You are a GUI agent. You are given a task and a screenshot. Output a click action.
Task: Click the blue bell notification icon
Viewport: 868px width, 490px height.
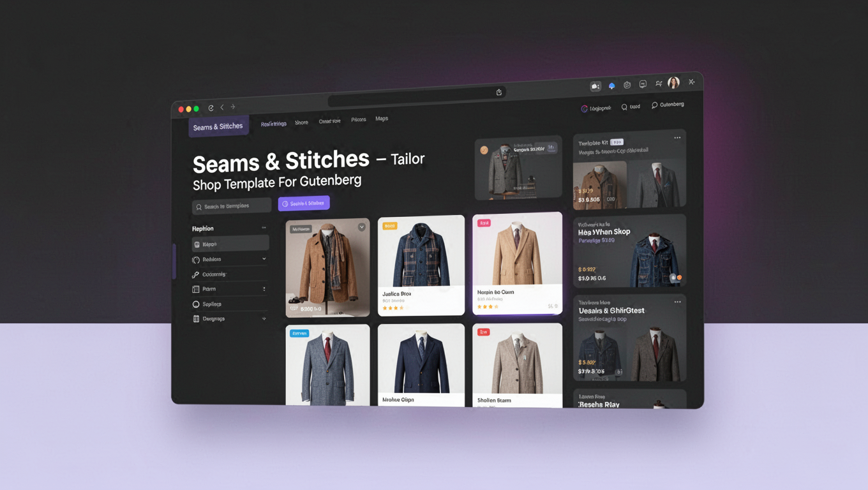coord(611,85)
